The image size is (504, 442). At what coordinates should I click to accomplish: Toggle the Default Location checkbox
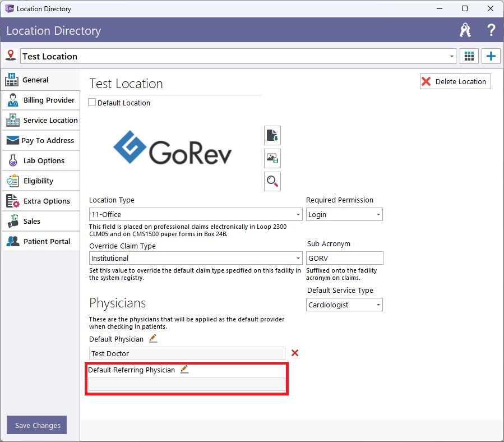[x=92, y=102]
